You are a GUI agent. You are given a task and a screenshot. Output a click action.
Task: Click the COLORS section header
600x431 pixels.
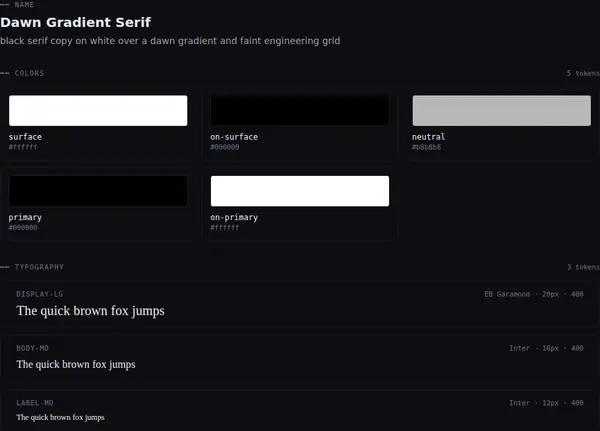[x=29, y=73]
